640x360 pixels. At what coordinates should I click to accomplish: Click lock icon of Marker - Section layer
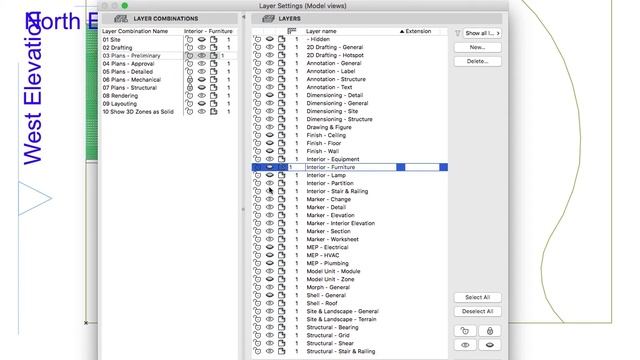pos(257,231)
